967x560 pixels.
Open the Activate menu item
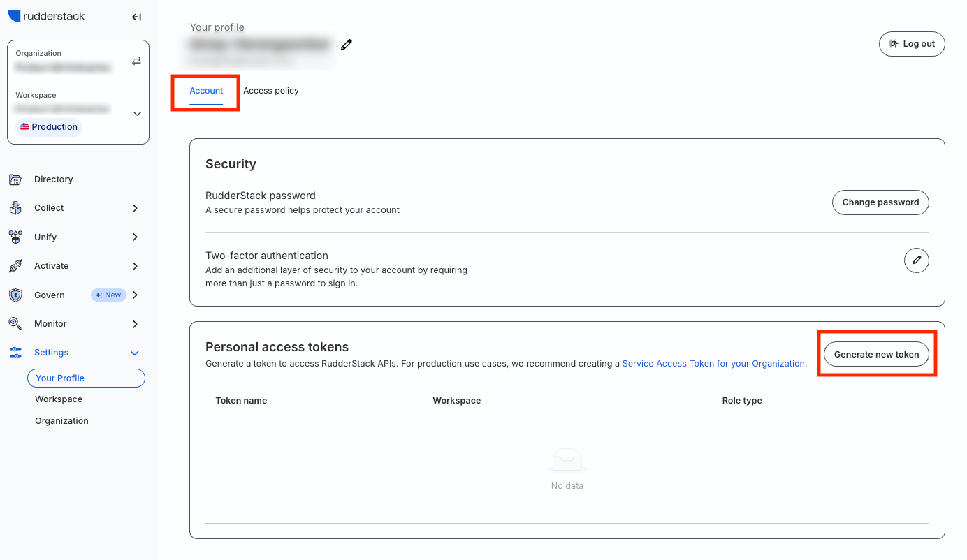click(x=52, y=266)
